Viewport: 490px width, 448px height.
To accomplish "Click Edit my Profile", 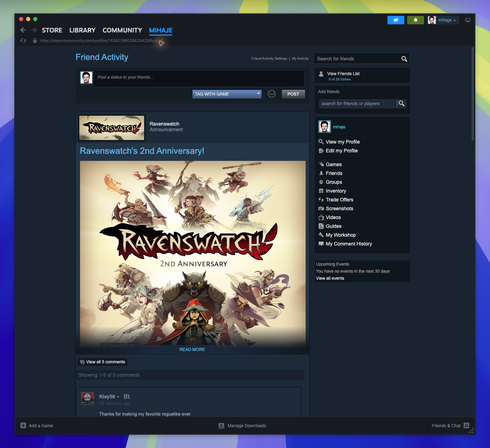I will pos(342,151).
